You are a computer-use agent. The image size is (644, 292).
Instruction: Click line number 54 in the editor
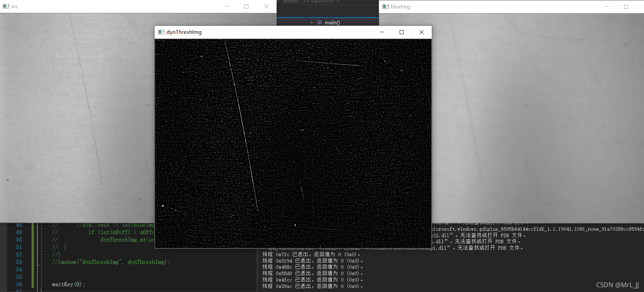19,270
